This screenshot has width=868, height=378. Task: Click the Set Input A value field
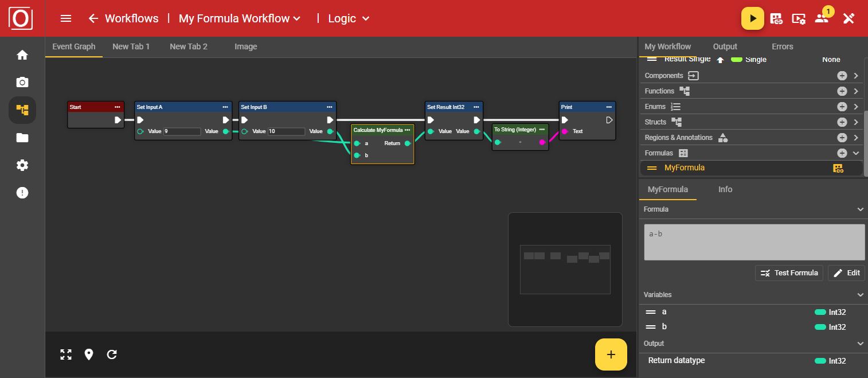coord(182,131)
